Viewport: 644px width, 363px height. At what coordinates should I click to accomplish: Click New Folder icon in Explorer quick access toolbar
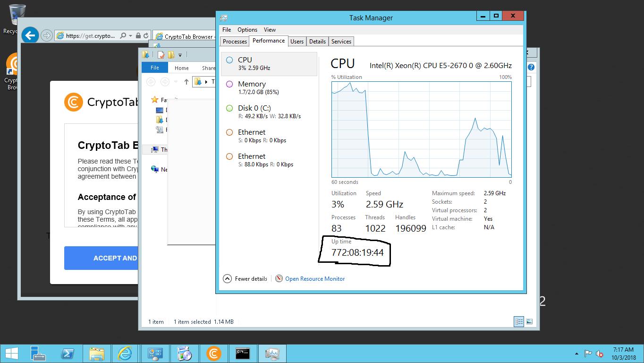click(x=171, y=55)
